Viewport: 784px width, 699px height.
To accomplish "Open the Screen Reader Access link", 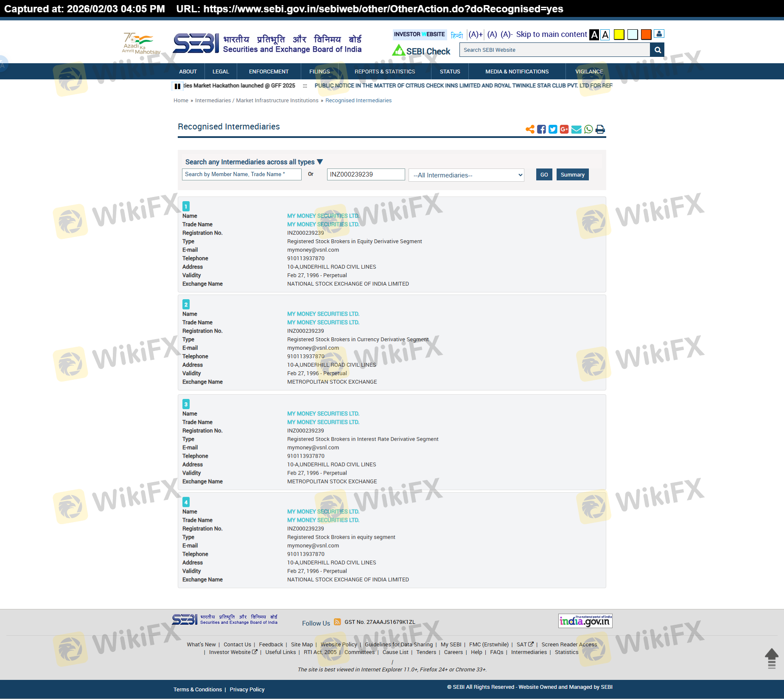I will (569, 645).
